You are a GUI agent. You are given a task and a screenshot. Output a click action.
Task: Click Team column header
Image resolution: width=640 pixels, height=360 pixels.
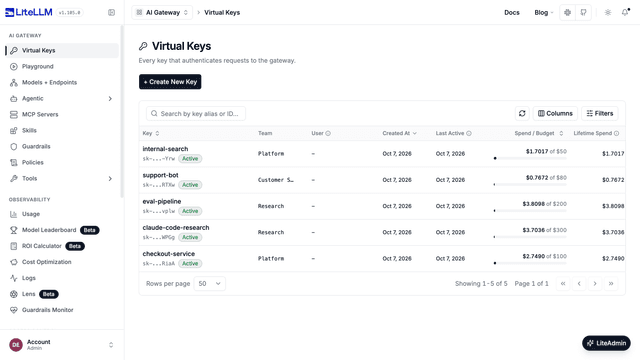tap(265, 133)
